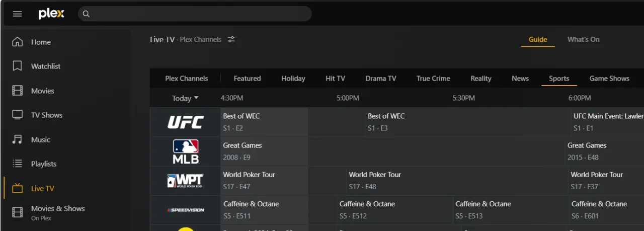644x231 pixels.
Task: Select the Hit TV category
Action: click(335, 78)
